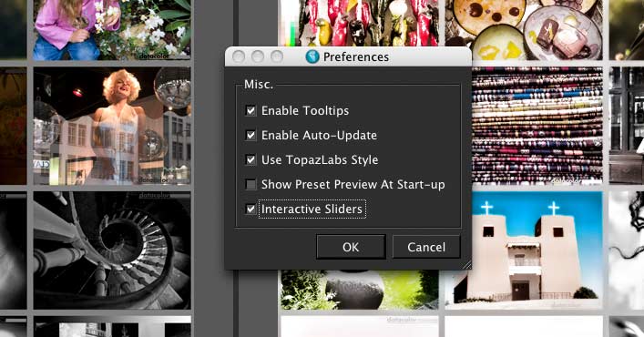Image resolution: width=644 pixels, height=337 pixels.
Task: Click the Interactive Sliders label text
Action: coord(312,209)
